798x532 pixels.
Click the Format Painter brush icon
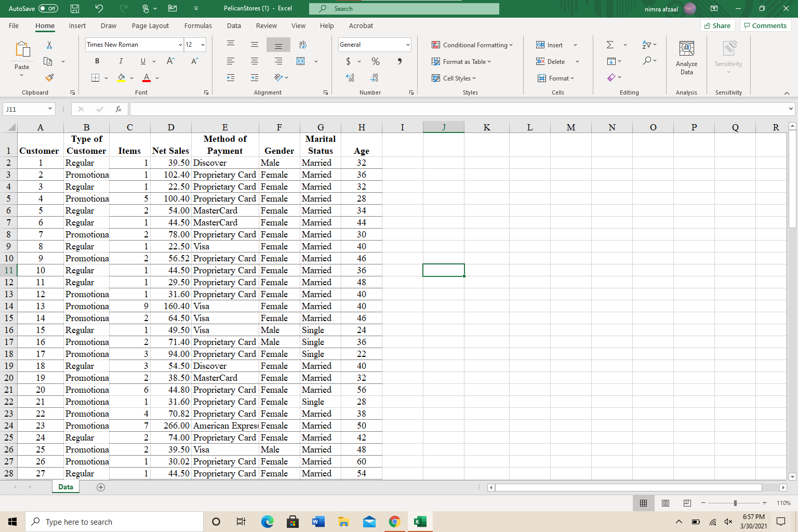[49, 78]
